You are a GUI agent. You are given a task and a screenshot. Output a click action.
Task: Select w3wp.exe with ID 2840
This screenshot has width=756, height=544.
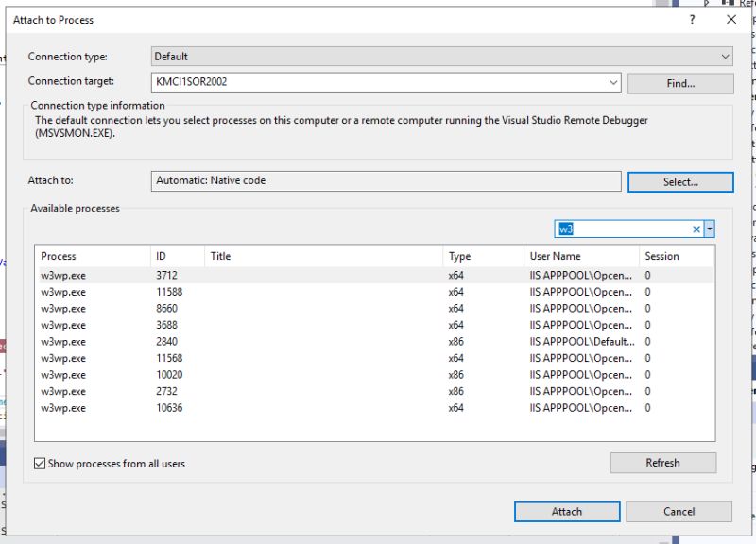tap(189, 342)
